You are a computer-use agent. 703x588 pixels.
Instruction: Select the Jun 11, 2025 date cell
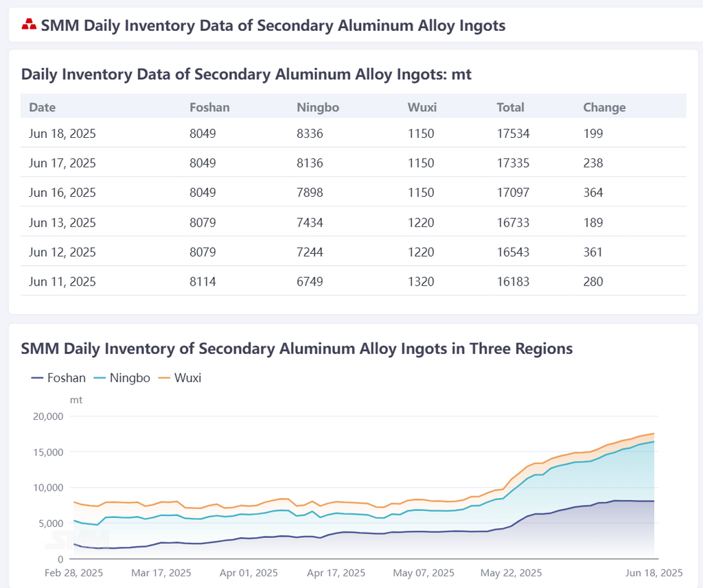click(62, 281)
